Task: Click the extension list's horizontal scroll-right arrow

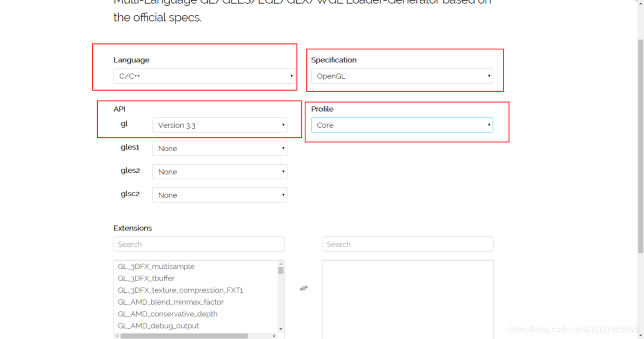Action: 274,336
